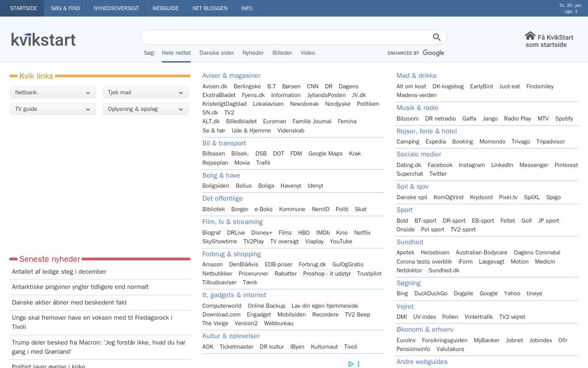Open the ad options three-dot icon
Image resolution: width=588 pixels, height=368 pixels.
pos(358,364)
